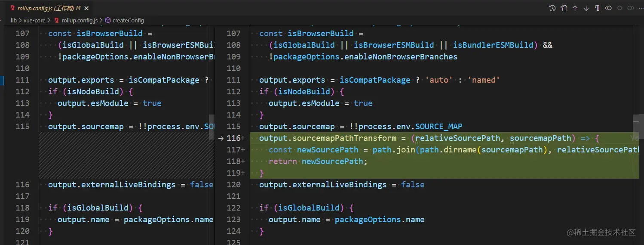Click SOURCE_MAP on the right pane's line 115
The width and height of the screenshot is (644, 245).
point(439,127)
